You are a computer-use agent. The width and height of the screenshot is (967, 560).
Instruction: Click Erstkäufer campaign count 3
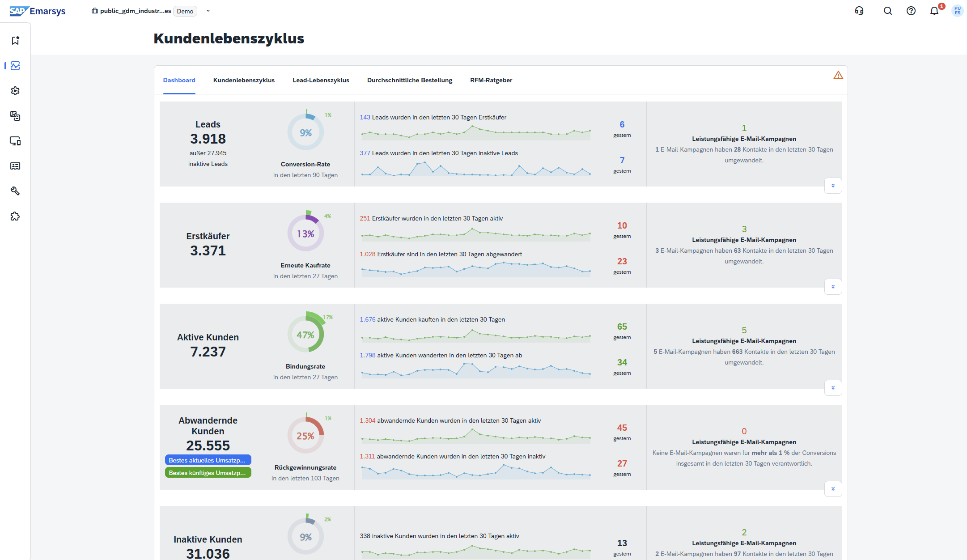(744, 229)
